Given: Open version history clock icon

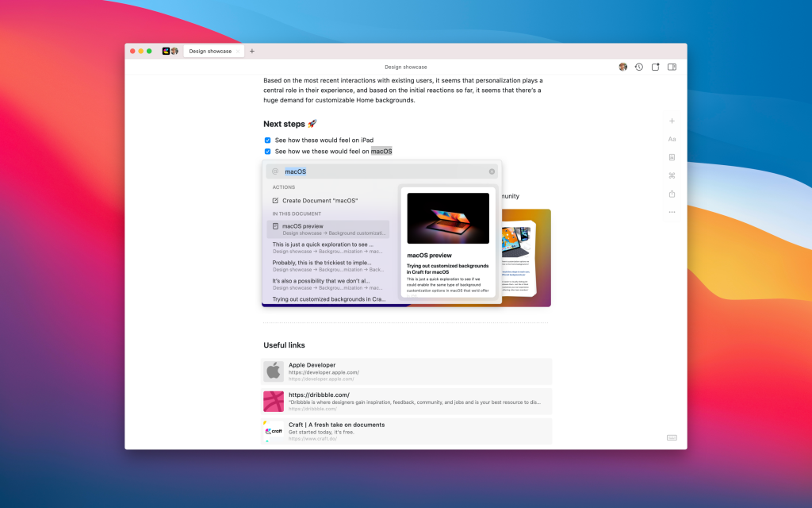Looking at the screenshot, I should (639, 67).
